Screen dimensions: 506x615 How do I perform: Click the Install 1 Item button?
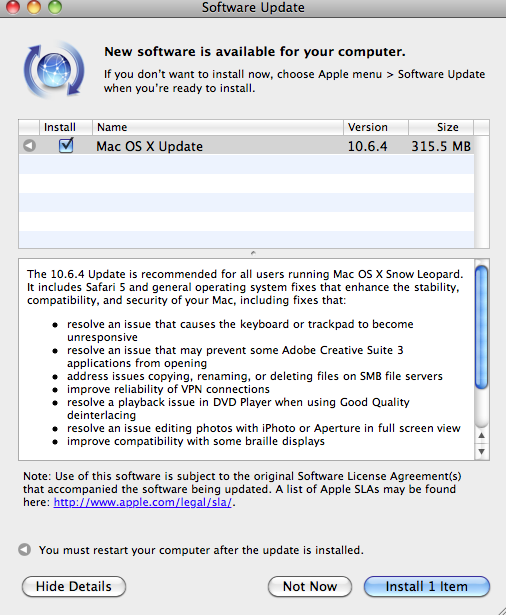click(427, 586)
